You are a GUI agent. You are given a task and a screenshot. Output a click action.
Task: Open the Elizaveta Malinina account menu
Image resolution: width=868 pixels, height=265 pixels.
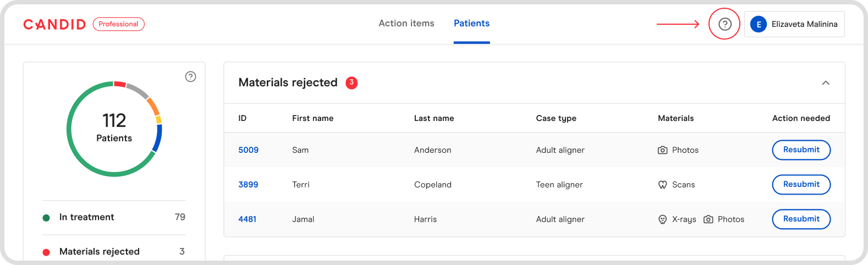pyautogui.click(x=804, y=24)
